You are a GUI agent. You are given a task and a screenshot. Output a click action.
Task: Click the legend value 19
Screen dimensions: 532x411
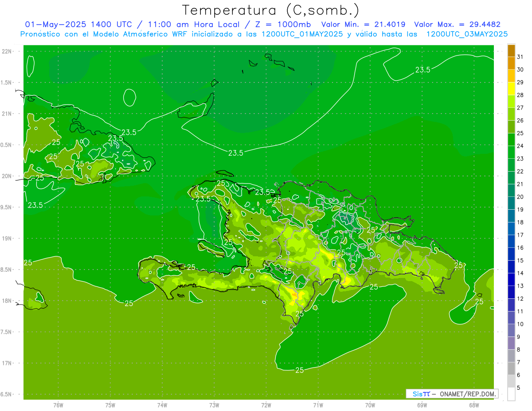520,209
